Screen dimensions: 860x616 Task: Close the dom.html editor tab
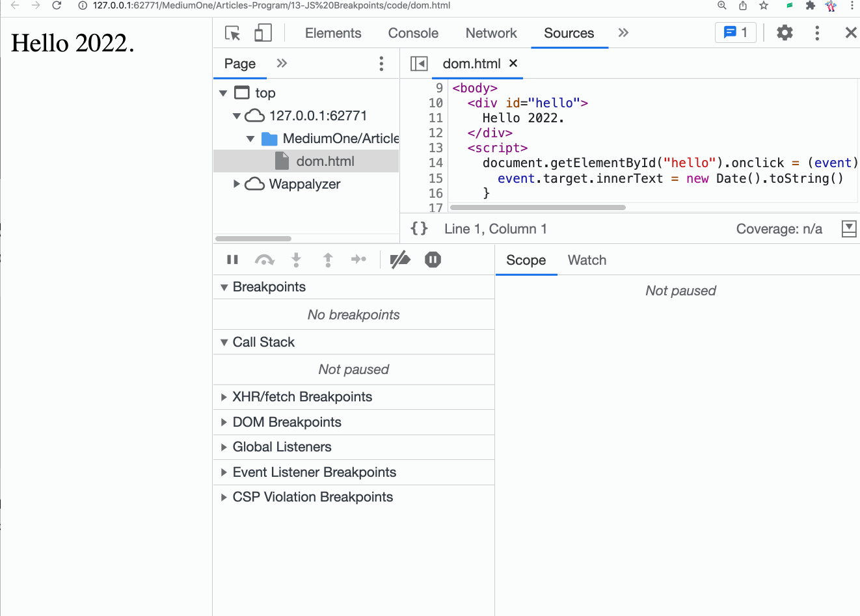point(513,63)
